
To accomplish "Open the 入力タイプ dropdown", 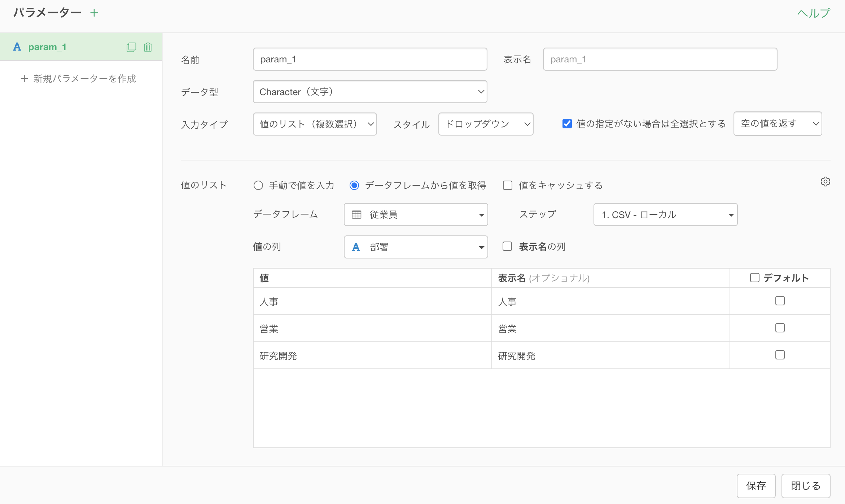I will point(315,124).
